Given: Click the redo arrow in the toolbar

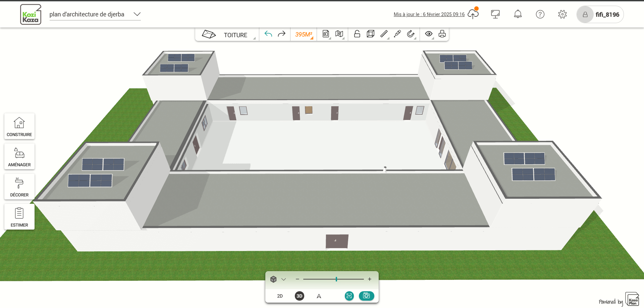Looking at the screenshot, I should click(x=282, y=34).
